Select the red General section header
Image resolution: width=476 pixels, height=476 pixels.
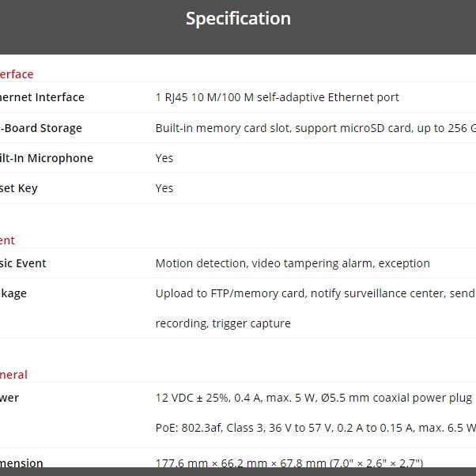click(x=13, y=375)
